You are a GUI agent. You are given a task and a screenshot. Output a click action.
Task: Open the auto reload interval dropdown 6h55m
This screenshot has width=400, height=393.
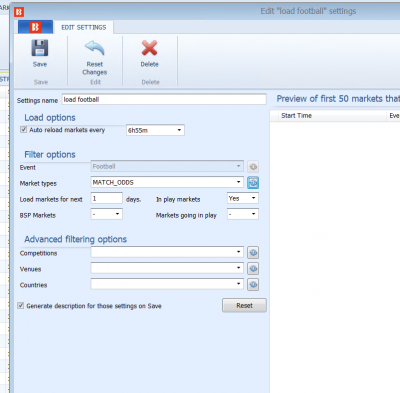pos(155,130)
